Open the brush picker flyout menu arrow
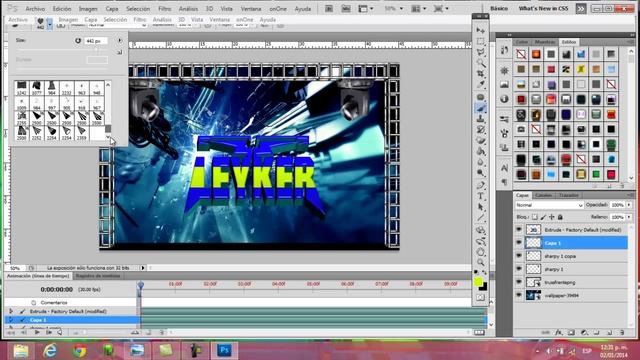 tap(120, 40)
